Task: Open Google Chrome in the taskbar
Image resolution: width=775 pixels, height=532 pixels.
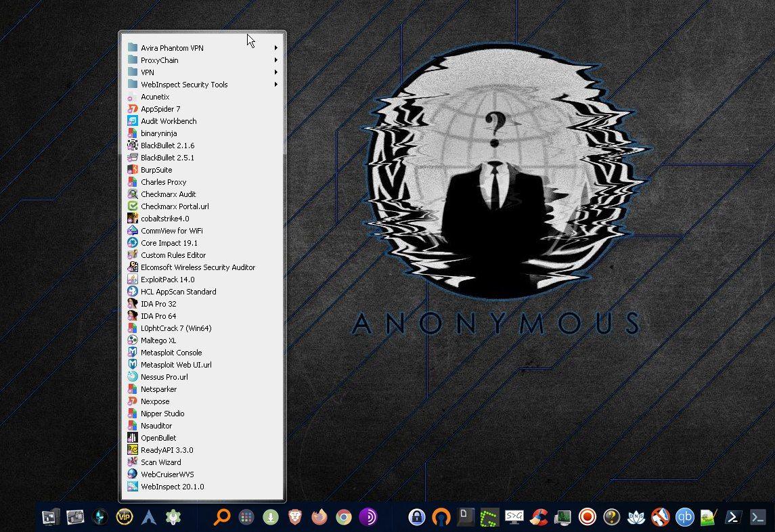Action: 344,517
